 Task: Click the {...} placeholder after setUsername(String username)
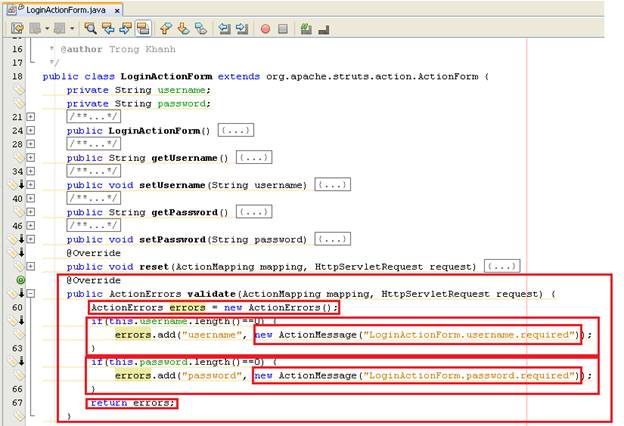click(332, 184)
